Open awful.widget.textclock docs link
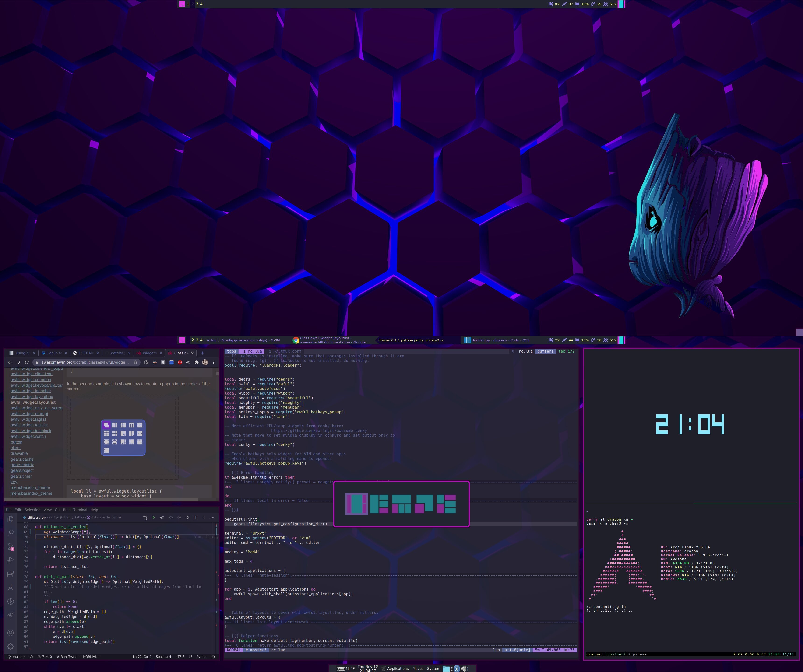 point(31,431)
